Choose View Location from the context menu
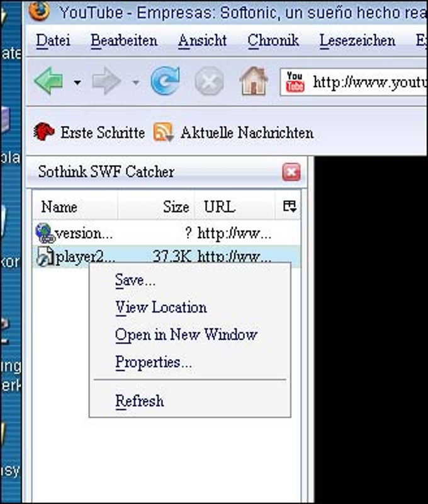428x504 pixels. (189, 307)
